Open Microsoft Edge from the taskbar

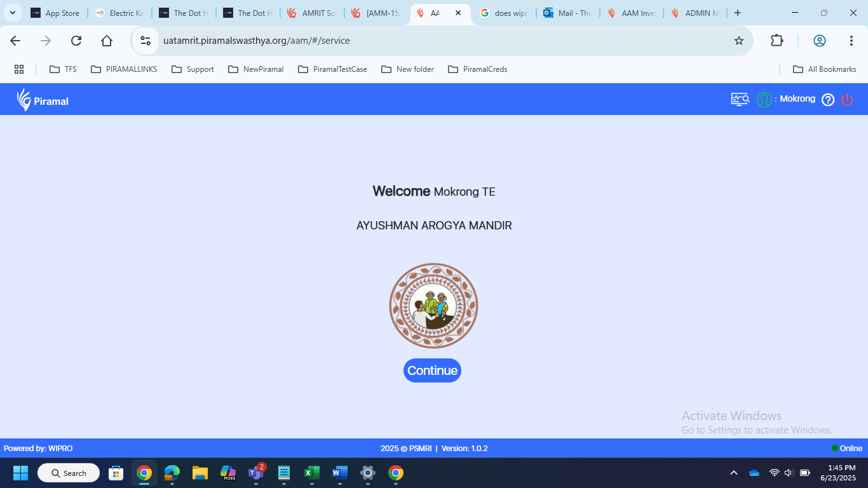pos(172,473)
